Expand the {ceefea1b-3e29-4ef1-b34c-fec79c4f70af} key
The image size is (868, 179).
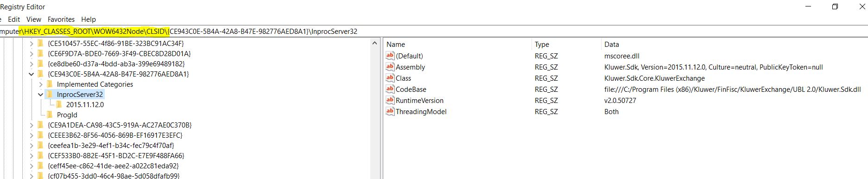coord(31,146)
